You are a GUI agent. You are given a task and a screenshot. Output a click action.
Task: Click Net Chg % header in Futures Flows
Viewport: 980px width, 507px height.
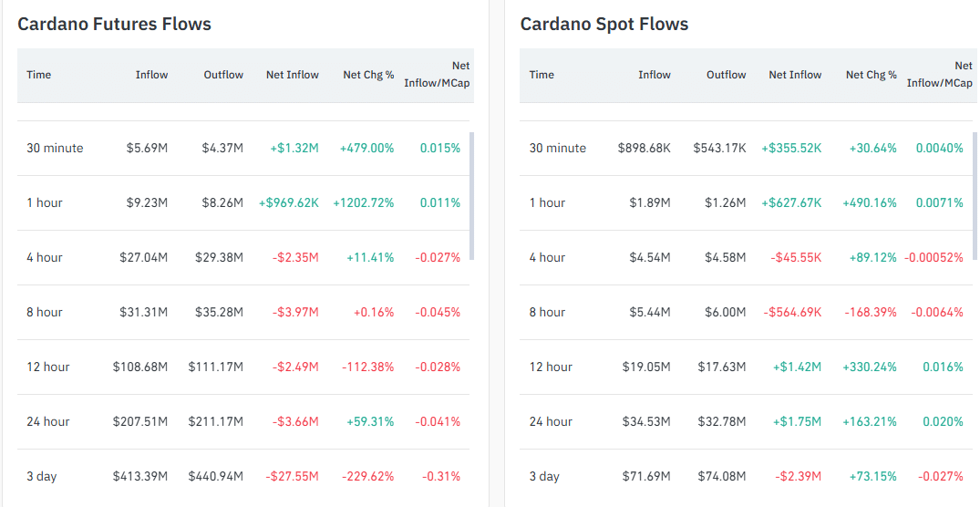pyautogui.click(x=368, y=75)
